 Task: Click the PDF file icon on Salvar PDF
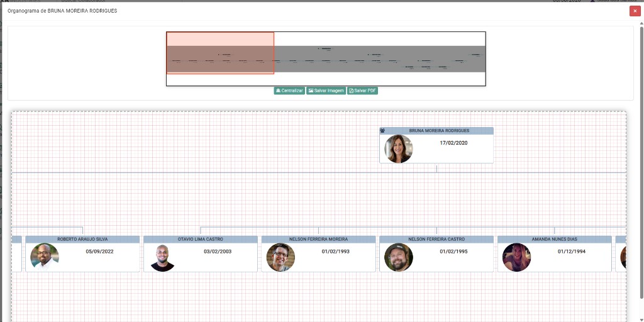[x=351, y=91]
